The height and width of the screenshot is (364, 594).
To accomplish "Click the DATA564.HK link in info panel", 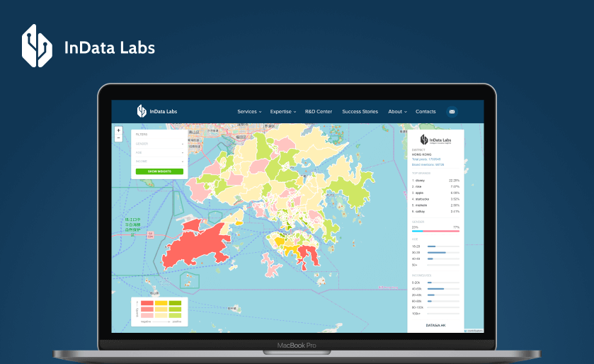I will click(435, 325).
